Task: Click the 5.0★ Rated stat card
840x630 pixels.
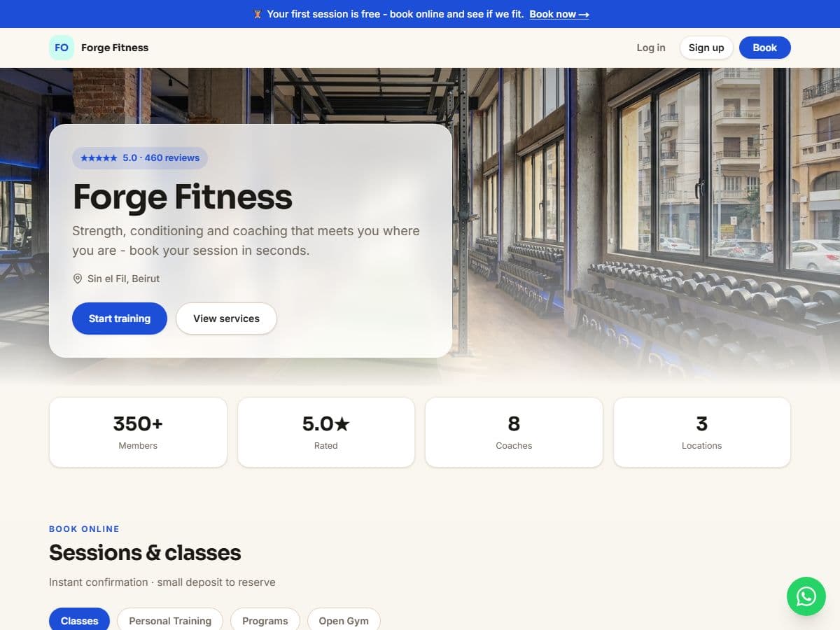Action: coord(326,433)
